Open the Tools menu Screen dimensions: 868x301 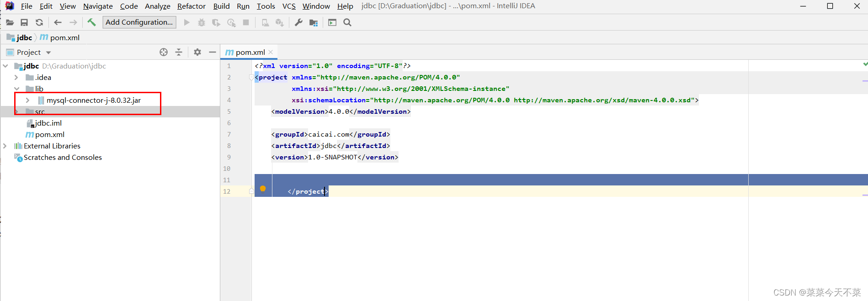click(x=266, y=6)
